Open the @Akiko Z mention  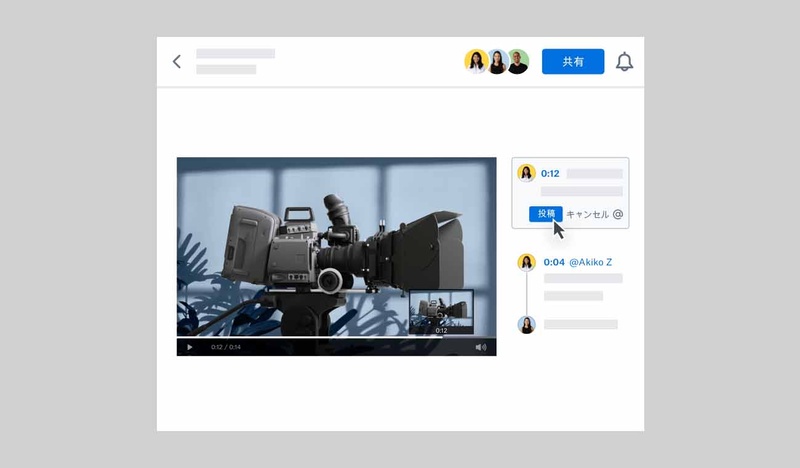(590, 262)
